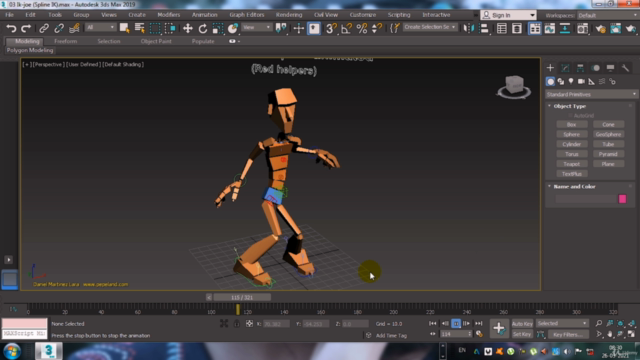Image resolution: width=640 pixels, height=360 pixels.
Task: Open the File menu
Action: pos(9,15)
